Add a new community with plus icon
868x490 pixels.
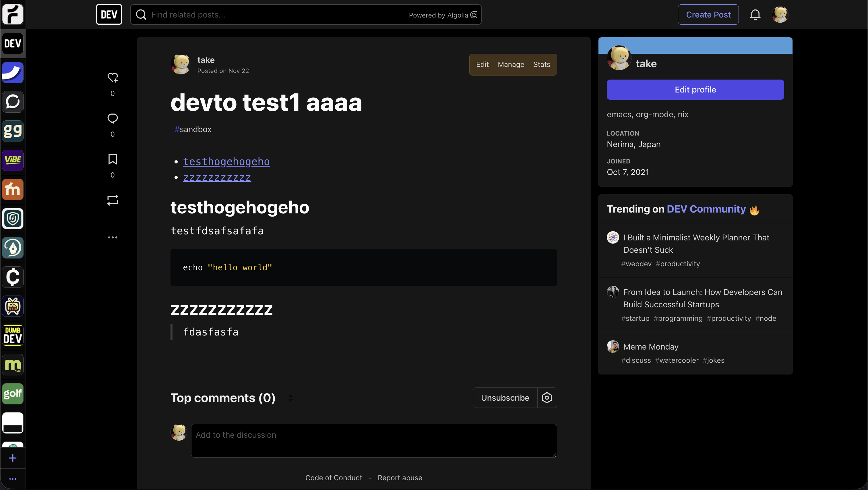[x=13, y=458]
